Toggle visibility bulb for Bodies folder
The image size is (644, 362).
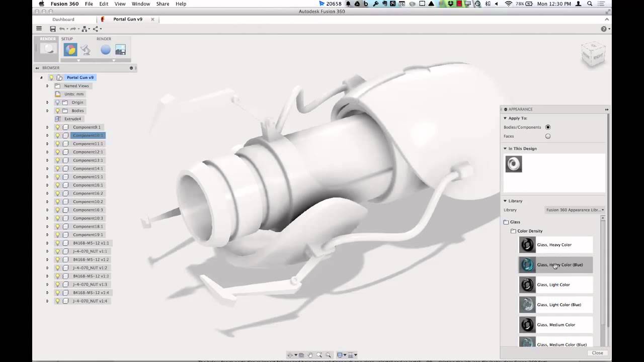tap(57, 111)
